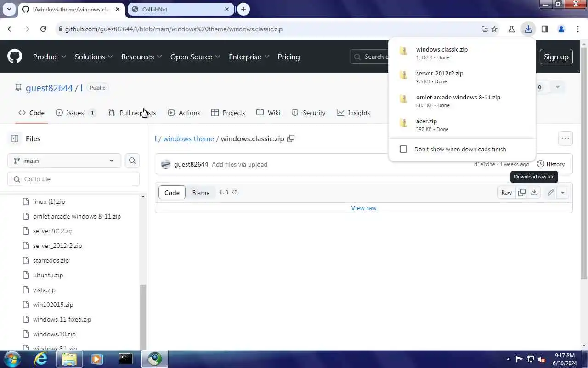Copy raw file icon

pos(521,192)
